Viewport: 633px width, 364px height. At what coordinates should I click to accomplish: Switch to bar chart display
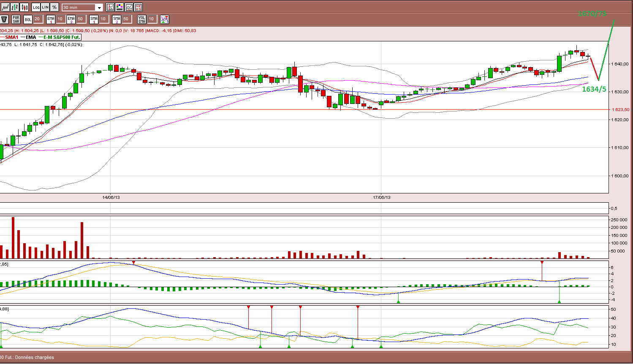point(15,7)
